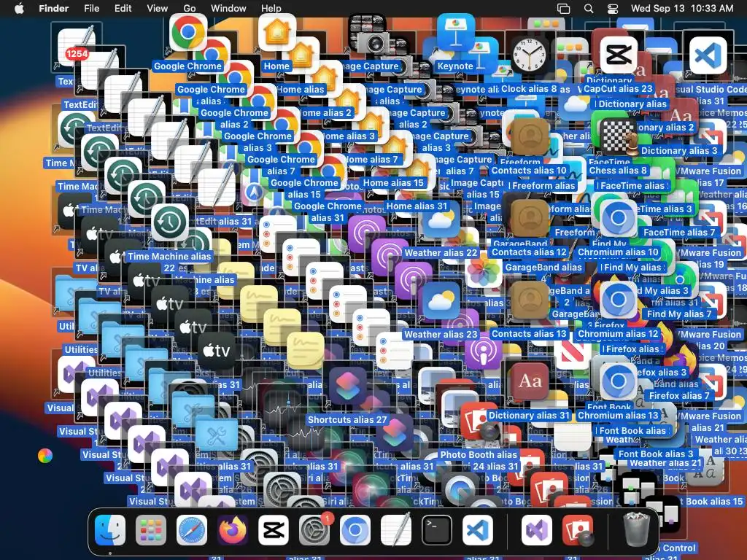The height and width of the screenshot is (560, 747).
Task: Open the Window menu
Action: coord(228,8)
